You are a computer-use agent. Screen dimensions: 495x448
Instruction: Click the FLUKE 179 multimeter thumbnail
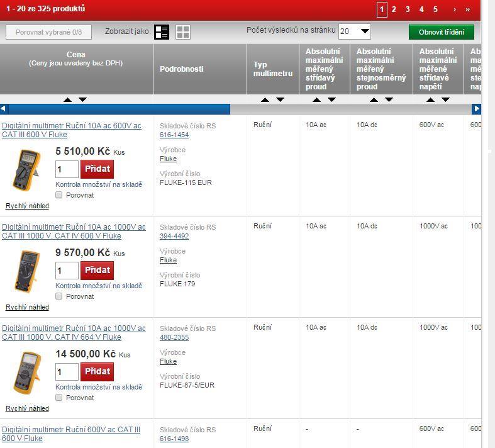(x=27, y=271)
